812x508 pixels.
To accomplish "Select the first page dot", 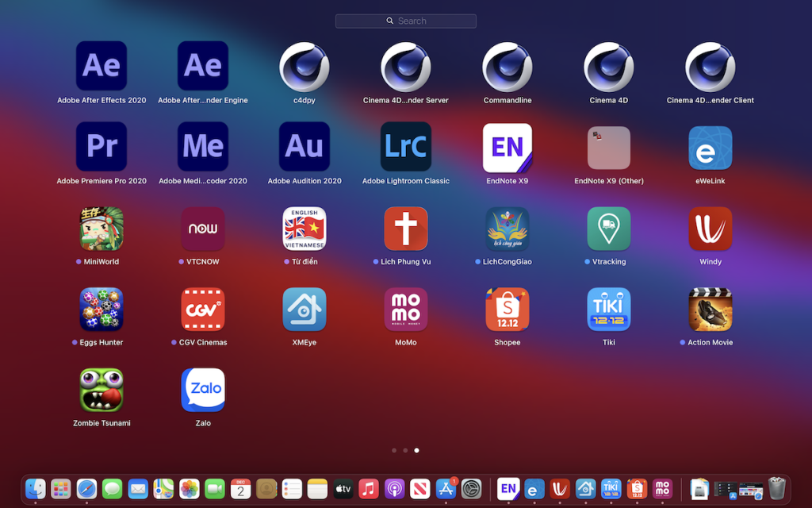I will coord(394,450).
